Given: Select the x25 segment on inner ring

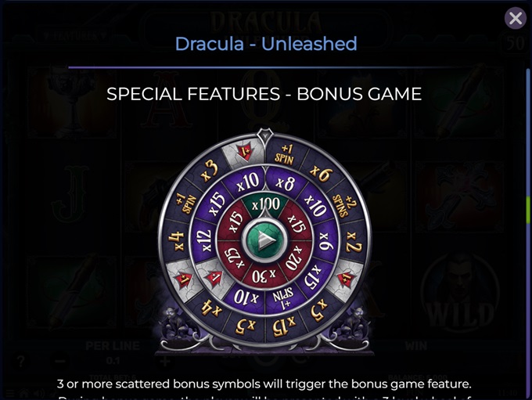Looking at the screenshot, I should (235, 258).
